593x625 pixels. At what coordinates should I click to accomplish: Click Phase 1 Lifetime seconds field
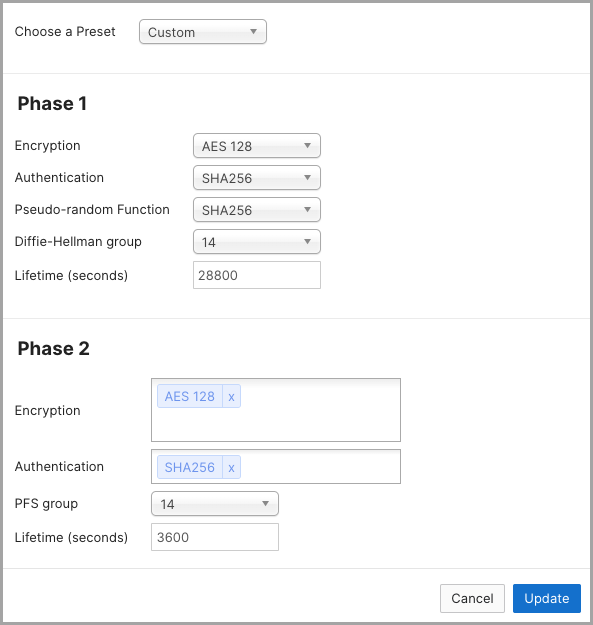257,275
